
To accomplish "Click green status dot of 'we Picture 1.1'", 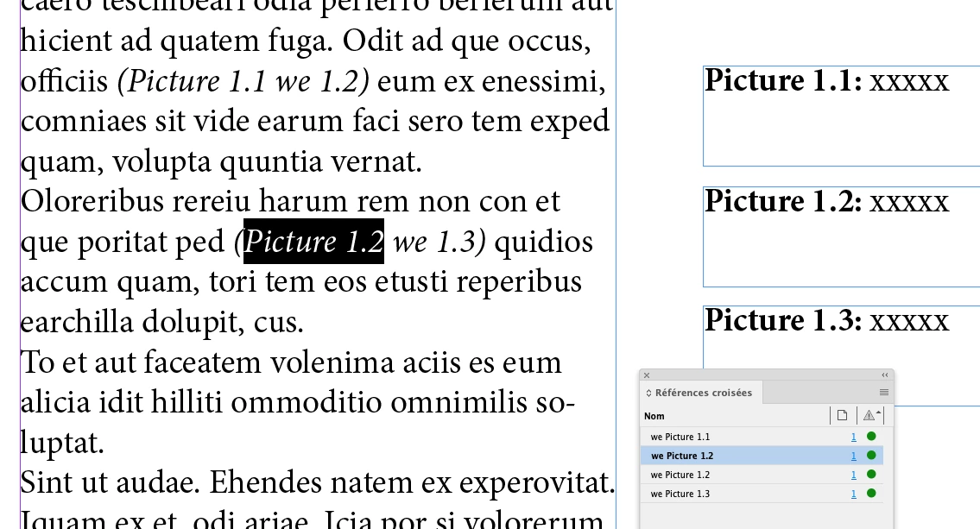I will (871, 437).
